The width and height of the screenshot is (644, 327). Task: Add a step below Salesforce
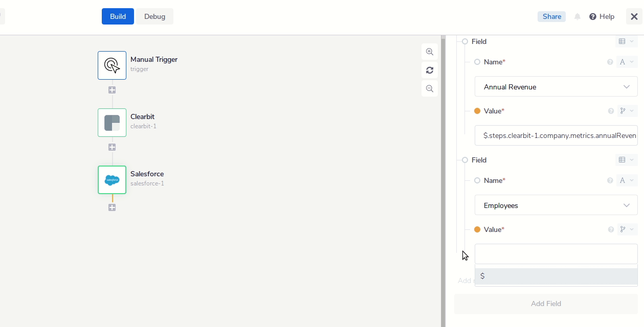(112, 207)
